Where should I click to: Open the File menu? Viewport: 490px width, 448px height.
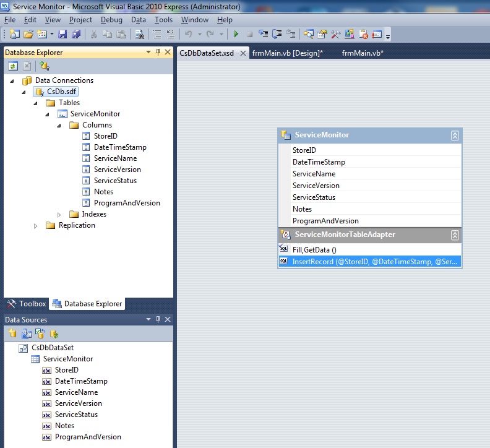click(x=10, y=20)
